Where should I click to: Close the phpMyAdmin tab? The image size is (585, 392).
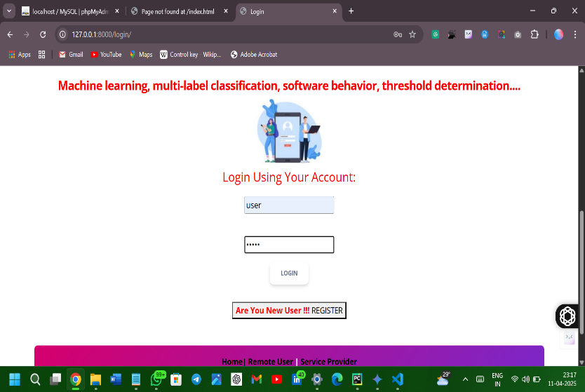pyautogui.click(x=117, y=11)
